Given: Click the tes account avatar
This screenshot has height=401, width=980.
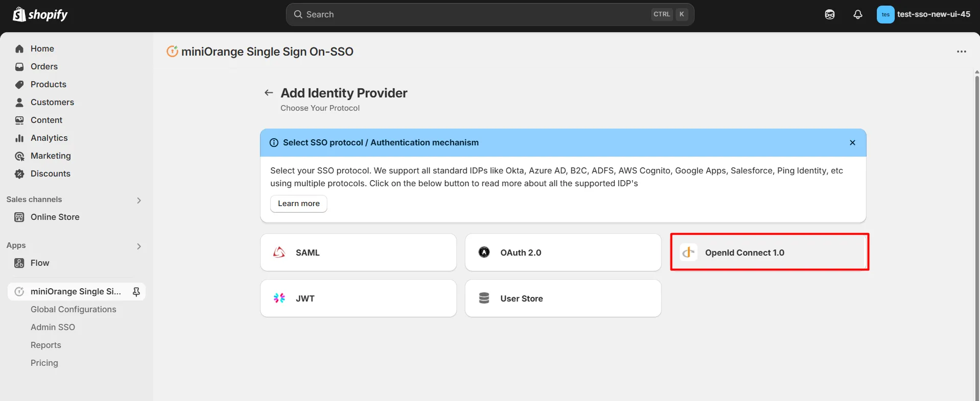Looking at the screenshot, I should tap(886, 14).
